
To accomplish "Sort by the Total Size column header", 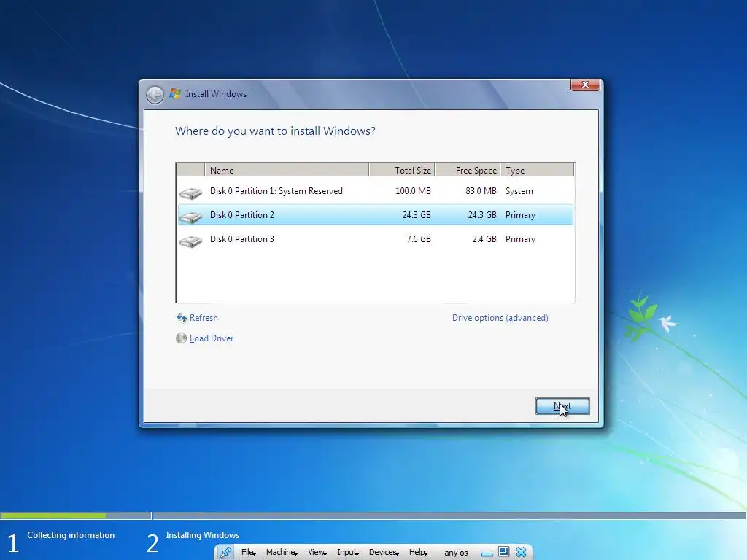I will (x=402, y=170).
